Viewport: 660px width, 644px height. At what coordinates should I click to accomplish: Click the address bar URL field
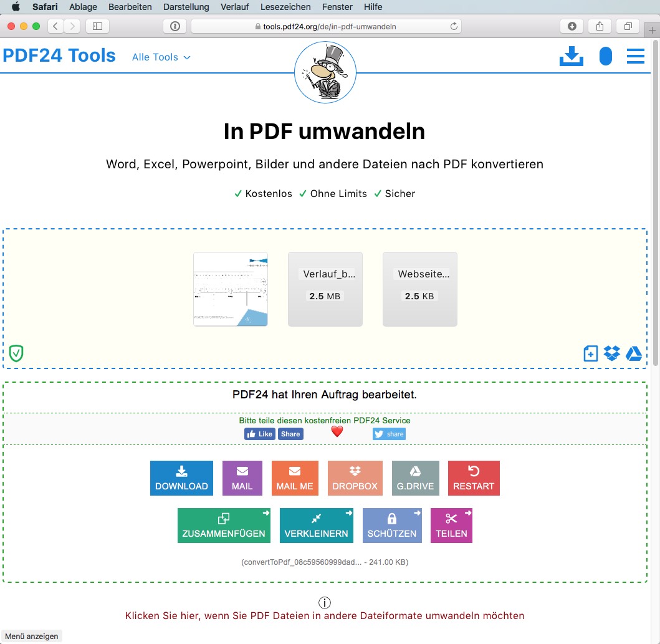tap(326, 26)
